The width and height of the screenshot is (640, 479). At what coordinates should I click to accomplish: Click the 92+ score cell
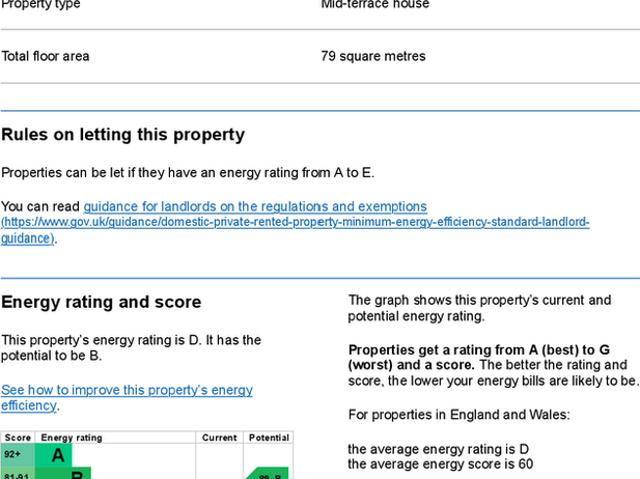[x=17, y=455]
